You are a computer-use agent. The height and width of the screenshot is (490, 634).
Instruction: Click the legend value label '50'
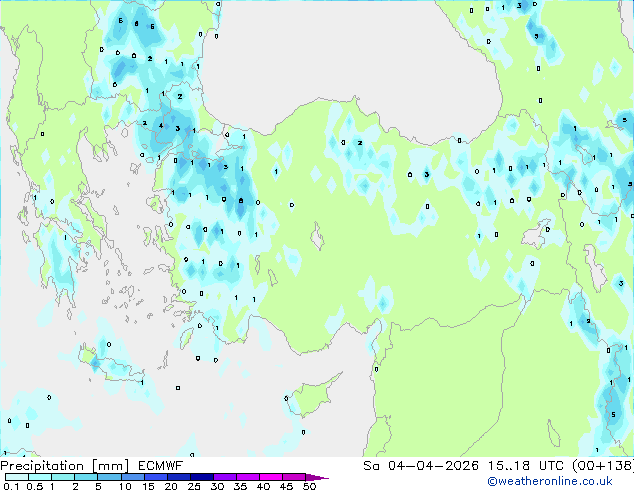coord(309,486)
